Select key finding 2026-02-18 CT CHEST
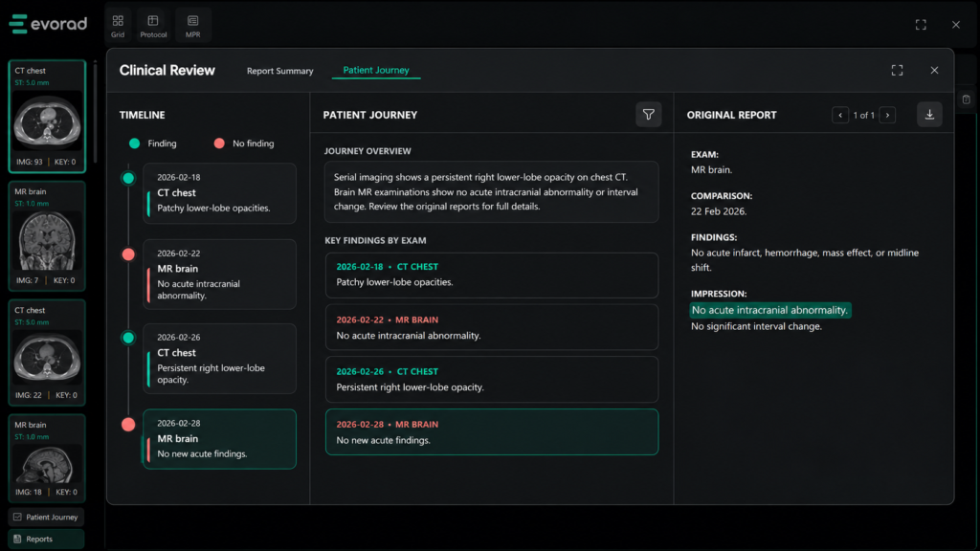The width and height of the screenshot is (980, 551). [x=492, y=275]
